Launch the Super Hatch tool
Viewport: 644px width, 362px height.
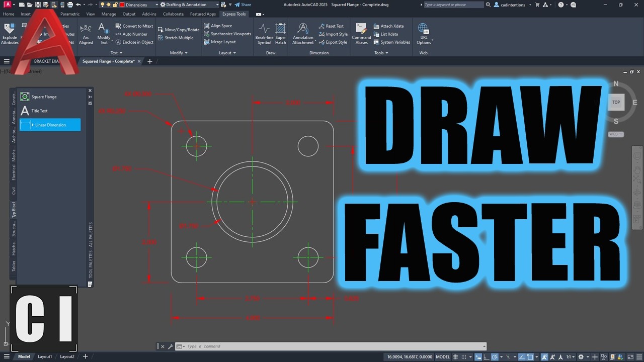coord(281,34)
